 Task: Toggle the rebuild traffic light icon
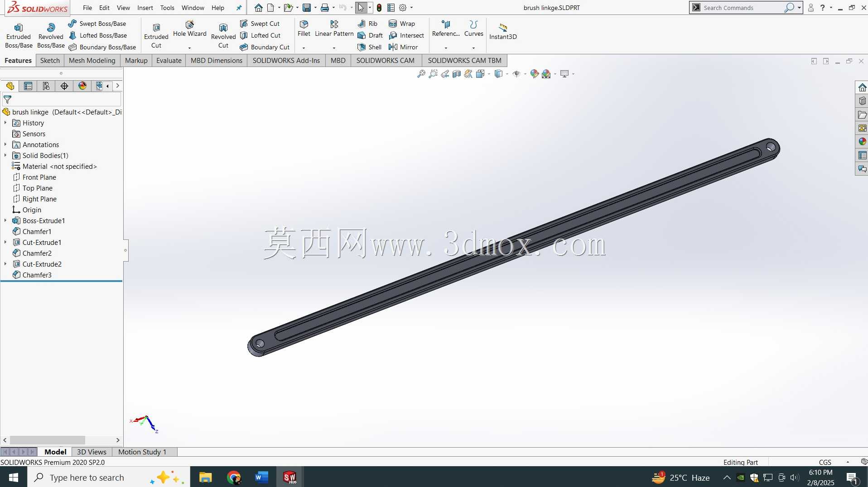[379, 8]
